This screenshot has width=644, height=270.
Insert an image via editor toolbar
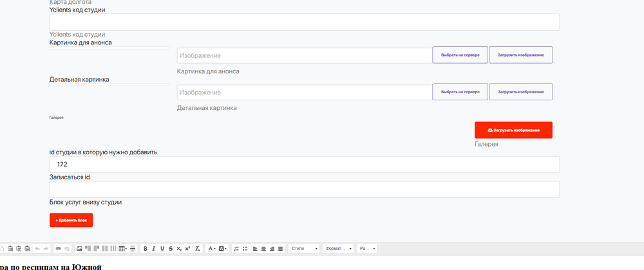(x=79, y=248)
